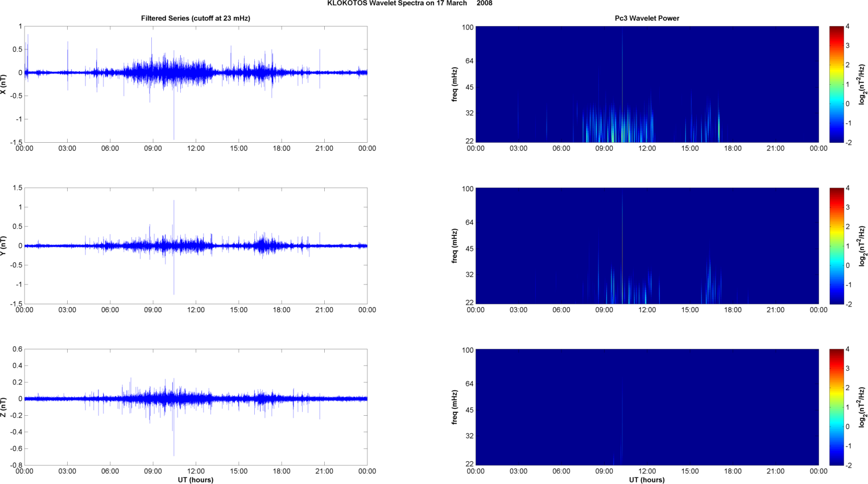Click the "45" frequency tick on the middle spectrogram

pos(470,249)
